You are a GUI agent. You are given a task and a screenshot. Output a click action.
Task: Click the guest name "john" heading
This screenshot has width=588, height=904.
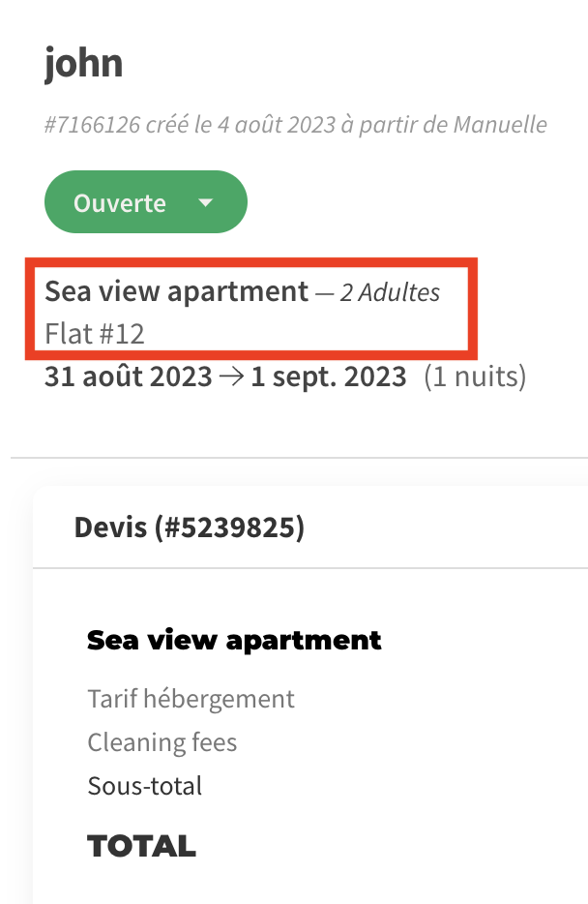[84, 63]
